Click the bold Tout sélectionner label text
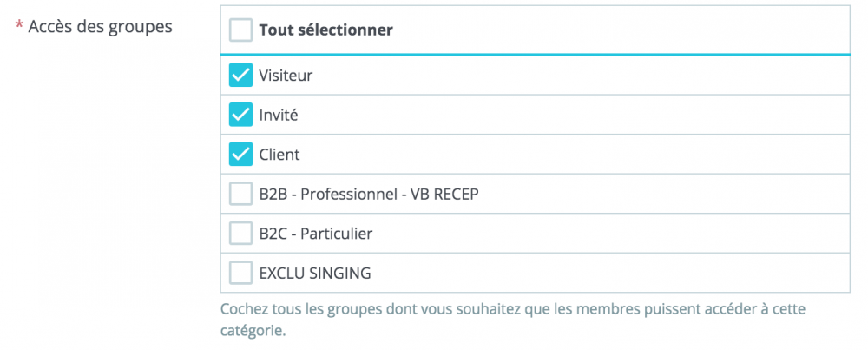This screenshot has width=868, height=350. [x=325, y=30]
